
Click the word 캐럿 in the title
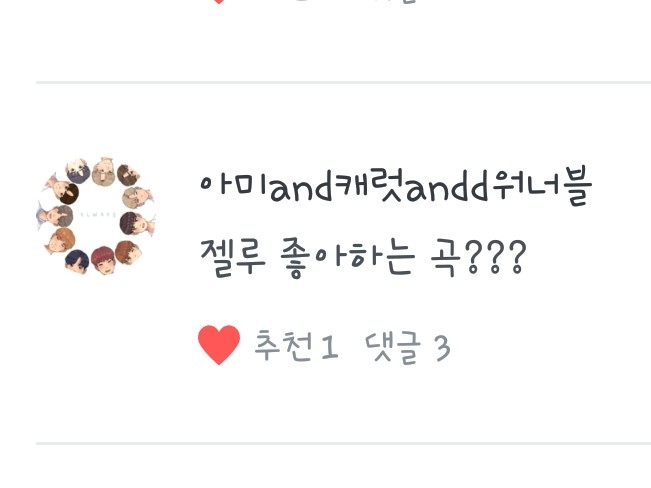tap(367, 185)
